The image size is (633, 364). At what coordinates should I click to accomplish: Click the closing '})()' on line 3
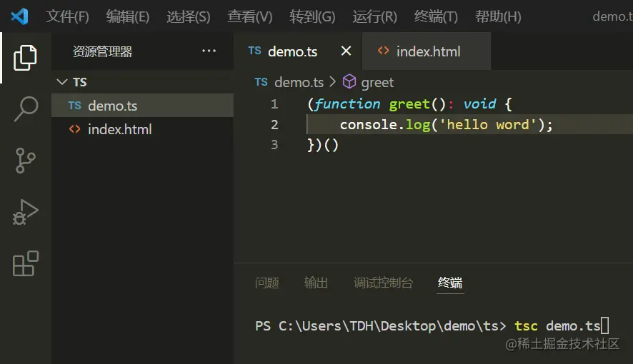322,145
